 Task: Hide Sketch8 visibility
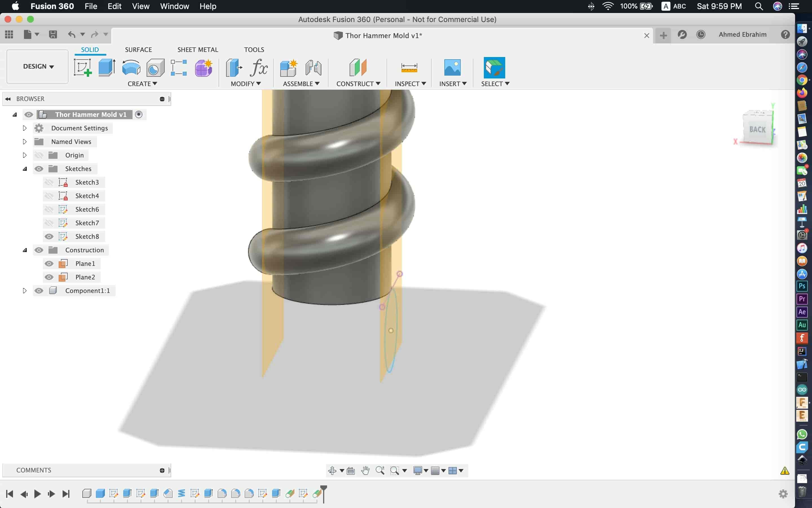[49, 237]
